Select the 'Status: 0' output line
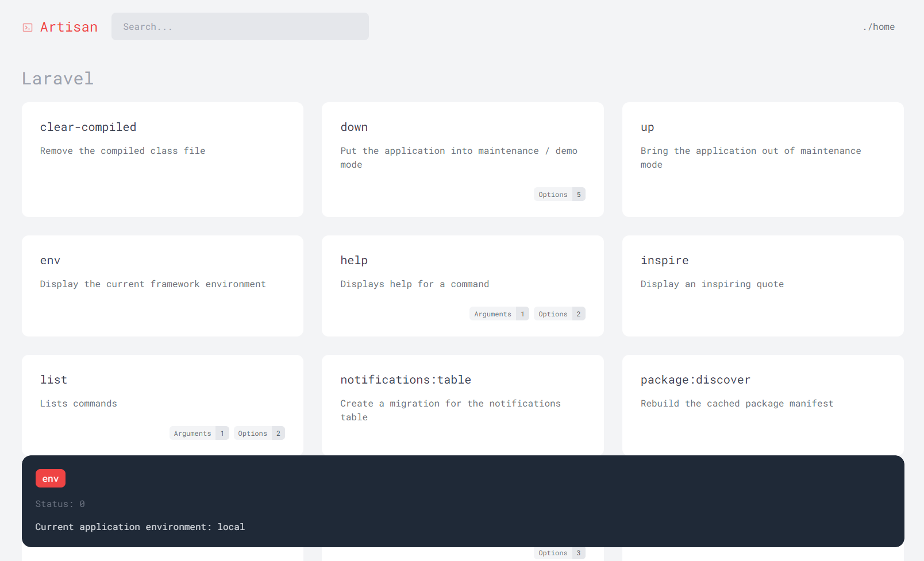The height and width of the screenshot is (561, 924). pyautogui.click(x=60, y=504)
